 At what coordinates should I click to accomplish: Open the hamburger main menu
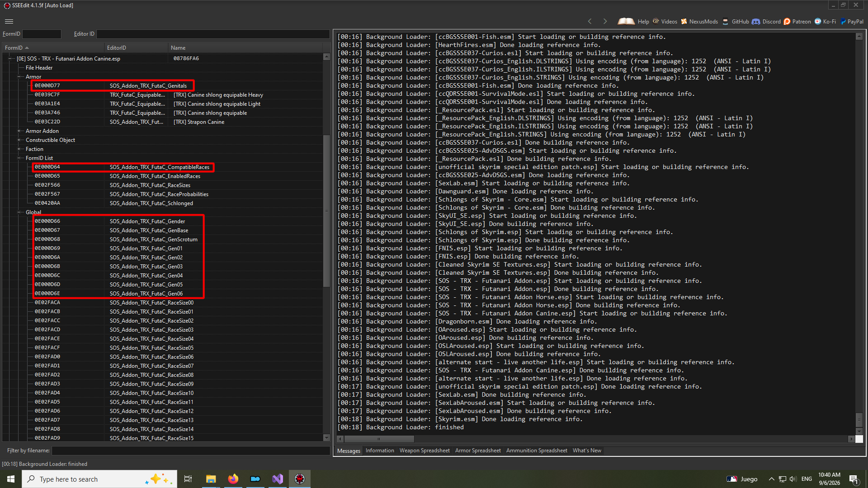9,21
